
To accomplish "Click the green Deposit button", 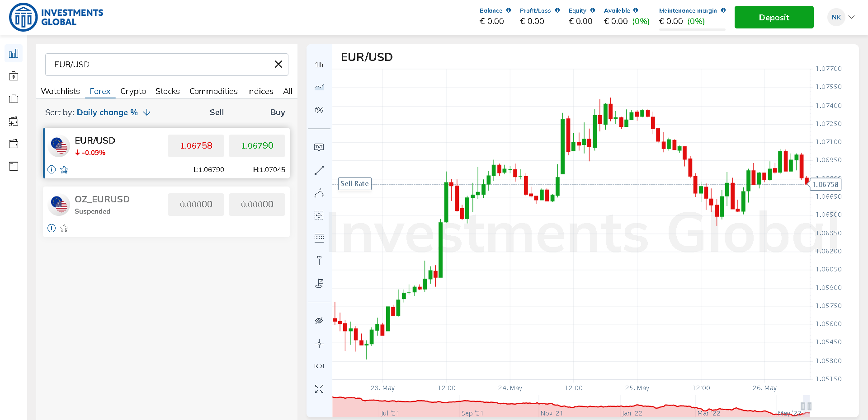I will (774, 17).
